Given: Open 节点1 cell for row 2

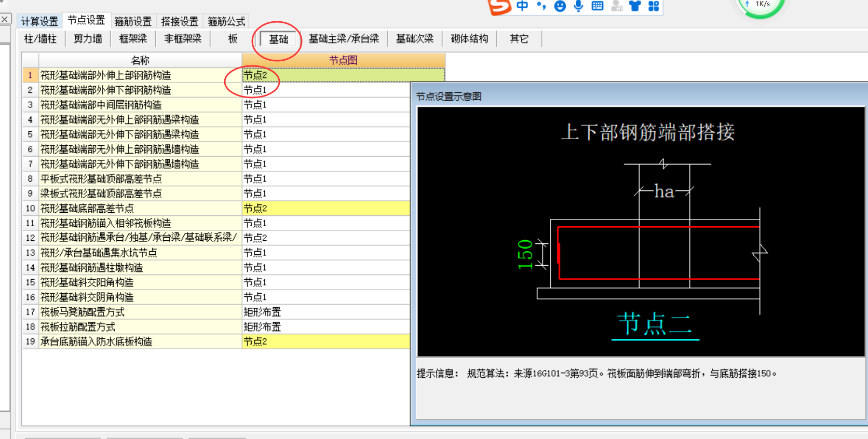Looking at the screenshot, I should click(x=326, y=90).
